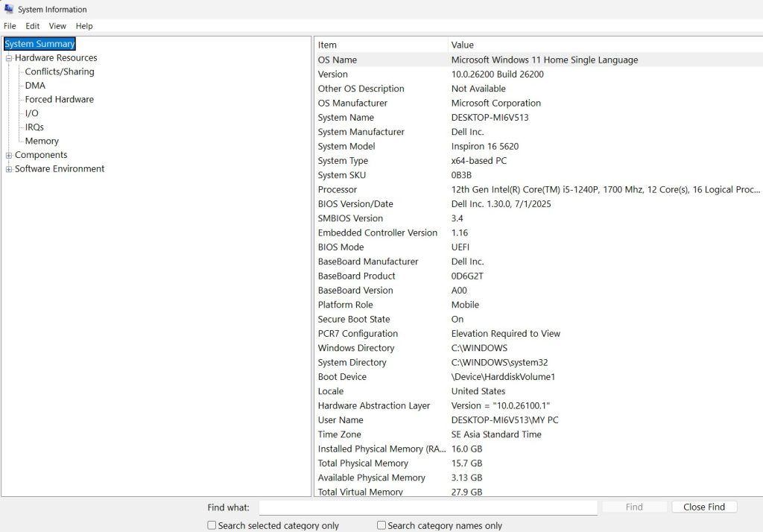The width and height of the screenshot is (763, 532).
Task: Click the Value column header
Action: pyautogui.click(x=605, y=45)
